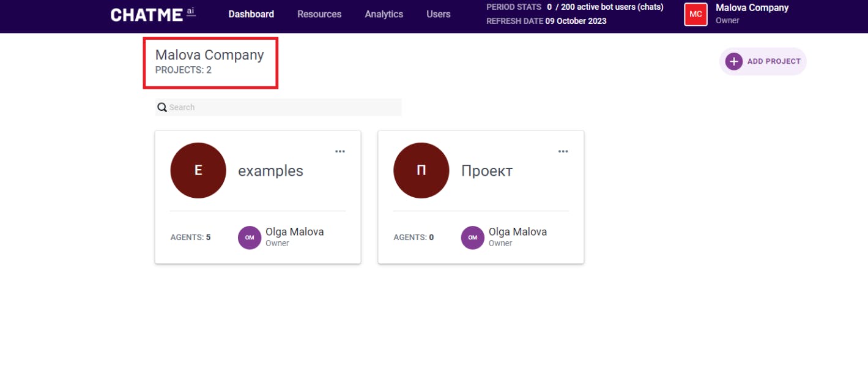The width and height of the screenshot is (868, 368).
Task: Open three-dot menu on examples card
Action: click(x=340, y=152)
